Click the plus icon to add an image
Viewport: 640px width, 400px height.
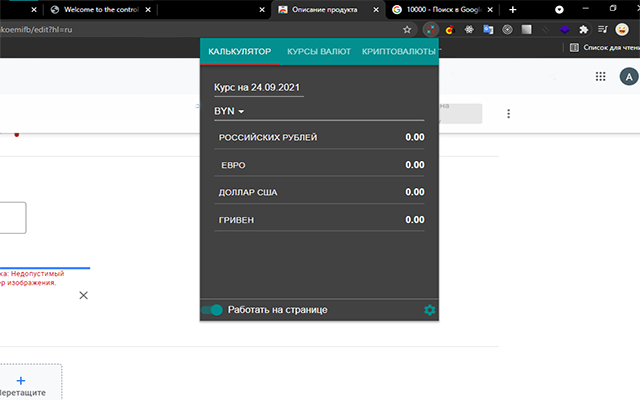[x=21, y=381]
